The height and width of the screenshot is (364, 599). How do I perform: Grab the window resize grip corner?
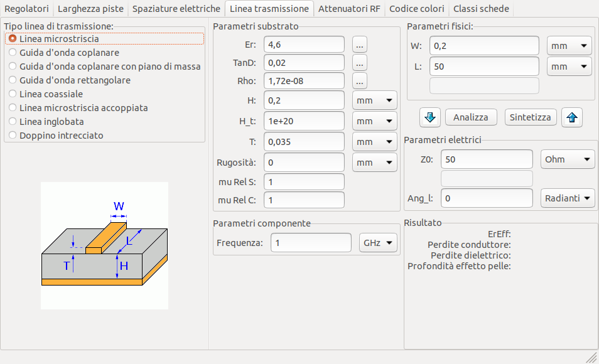pyautogui.click(x=591, y=357)
